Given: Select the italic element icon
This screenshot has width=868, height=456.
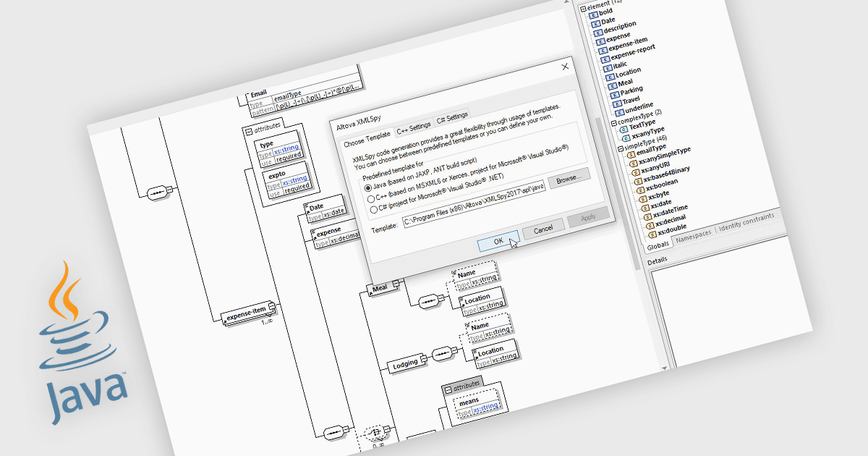Looking at the screenshot, I should point(607,70).
